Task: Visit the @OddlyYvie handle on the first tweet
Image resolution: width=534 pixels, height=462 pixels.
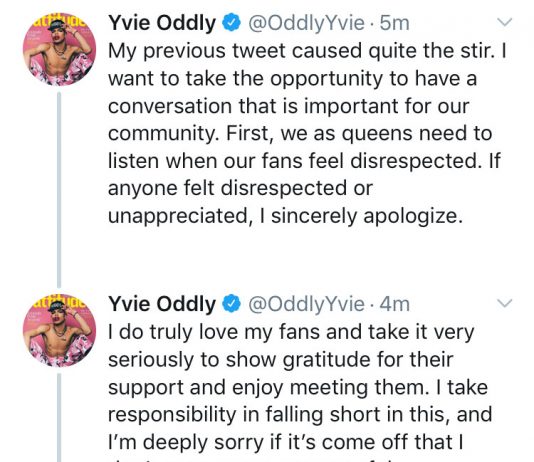Action: click(x=306, y=23)
